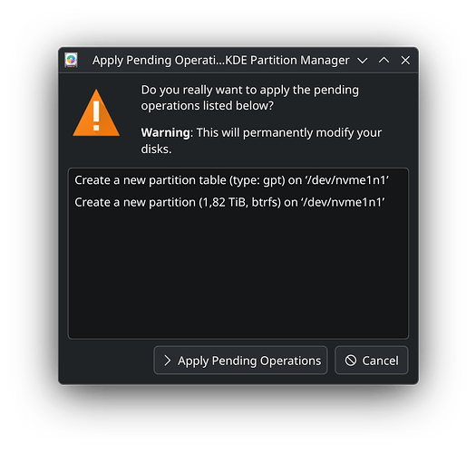Click the KDE Partition Manager title bar icon
This screenshot has height=453, width=476.
coord(71,60)
